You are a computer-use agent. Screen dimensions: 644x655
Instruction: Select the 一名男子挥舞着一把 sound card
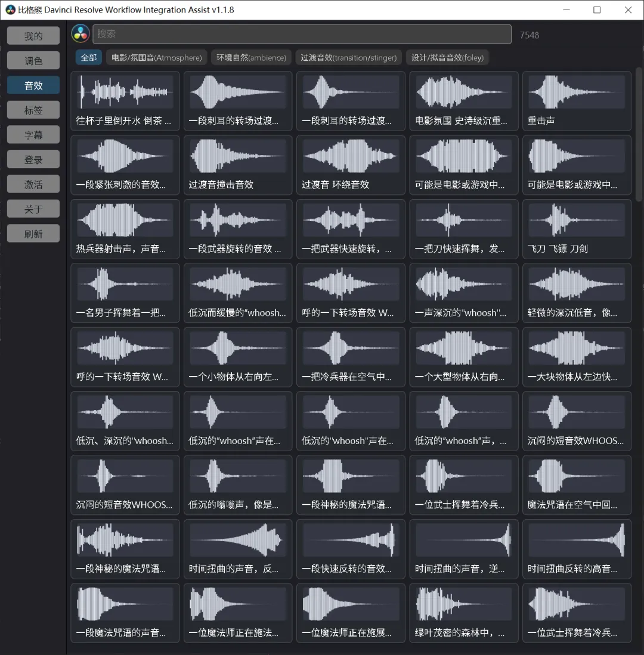click(125, 293)
